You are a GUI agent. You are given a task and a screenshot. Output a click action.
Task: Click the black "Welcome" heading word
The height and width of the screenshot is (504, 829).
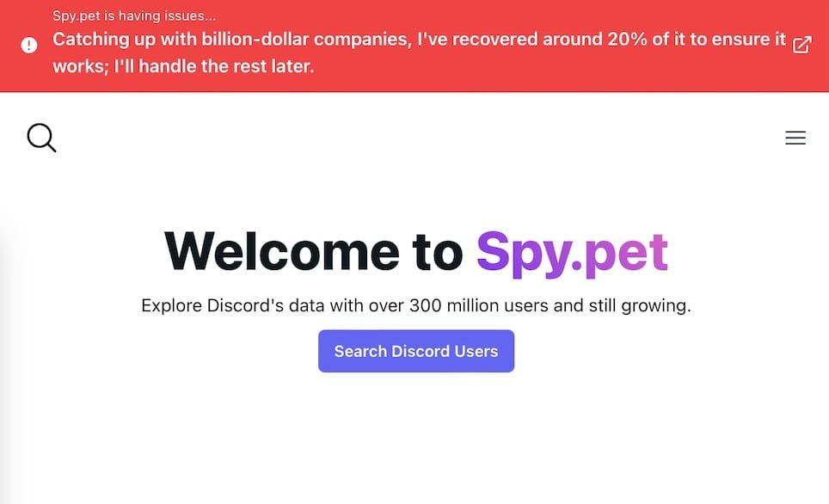pyautogui.click(x=281, y=251)
